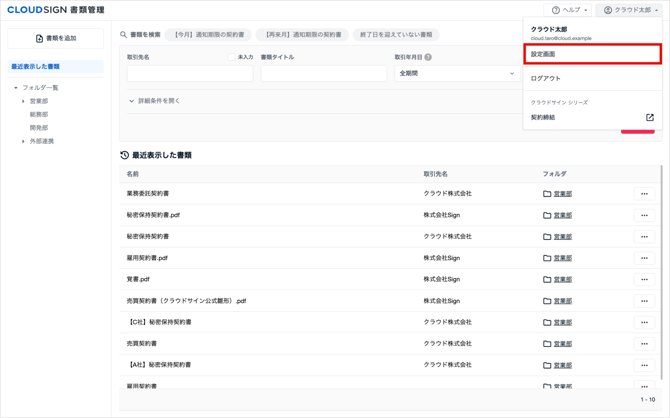Click folder icon in 業務委託契約書 row

(547, 194)
